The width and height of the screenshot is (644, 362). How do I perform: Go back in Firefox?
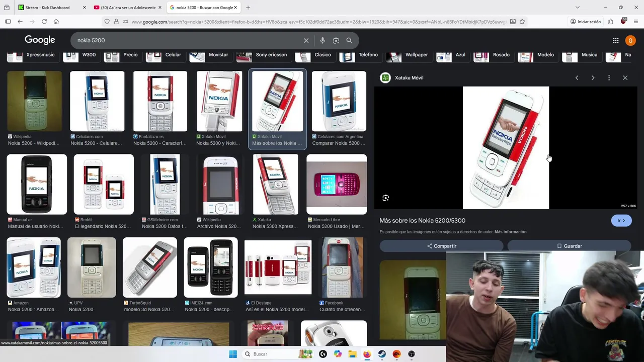click(20, 22)
